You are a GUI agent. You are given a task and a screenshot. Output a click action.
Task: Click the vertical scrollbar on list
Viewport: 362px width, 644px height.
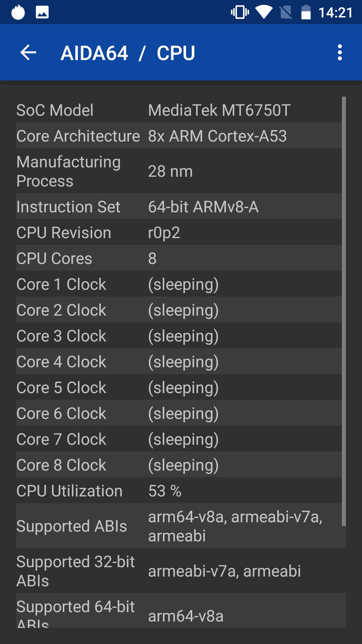coord(344,311)
